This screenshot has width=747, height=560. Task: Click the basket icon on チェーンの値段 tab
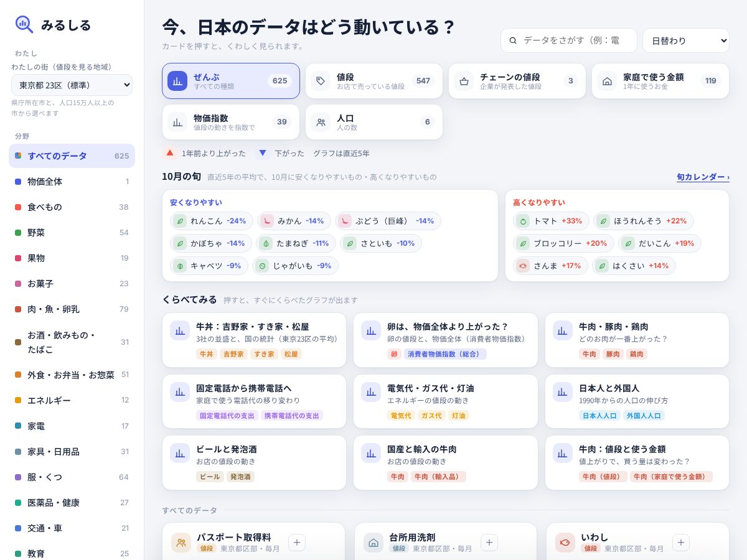pos(464,81)
